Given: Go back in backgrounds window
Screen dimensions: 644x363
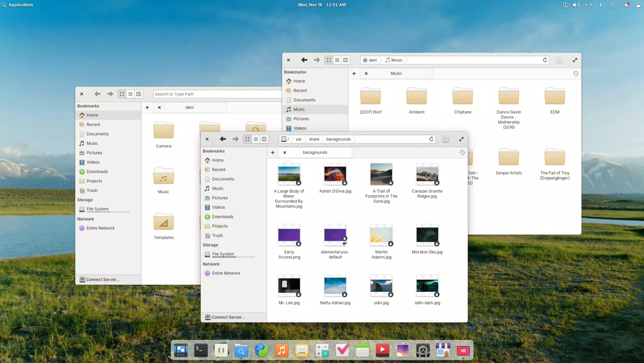Looking at the screenshot, I should [223, 139].
